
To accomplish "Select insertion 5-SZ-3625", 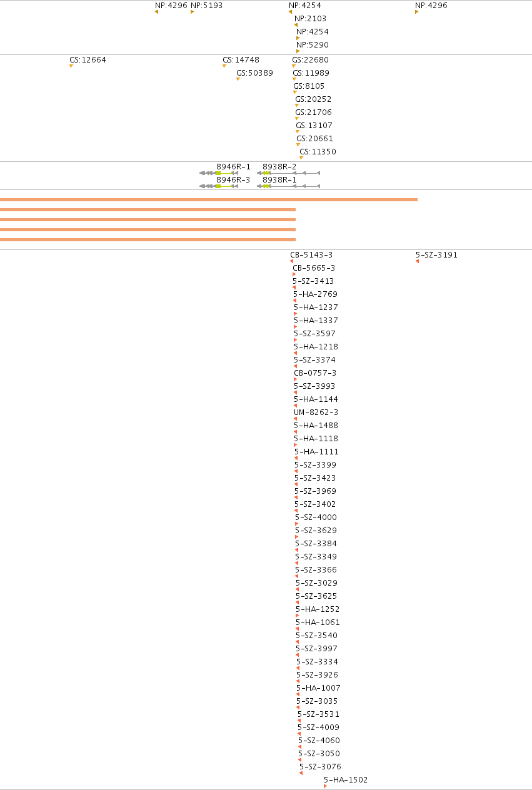I will (x=317, y=596).
